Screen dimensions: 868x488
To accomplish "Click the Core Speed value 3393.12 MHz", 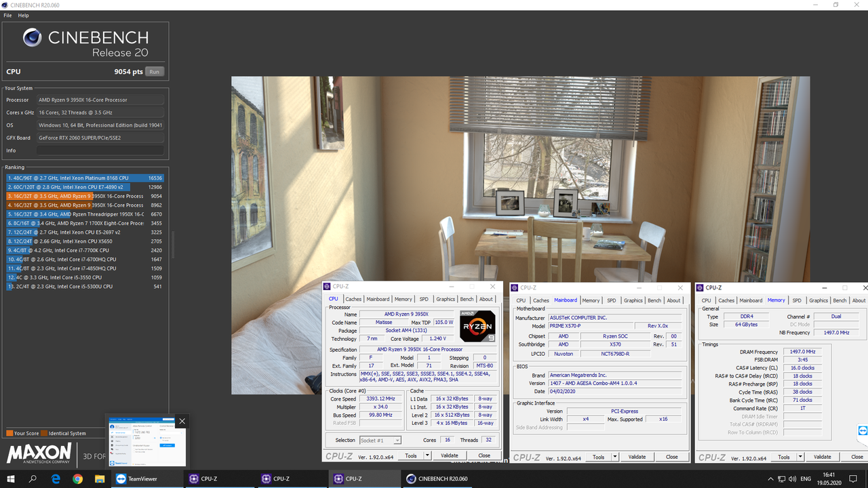I will [380, 399].
